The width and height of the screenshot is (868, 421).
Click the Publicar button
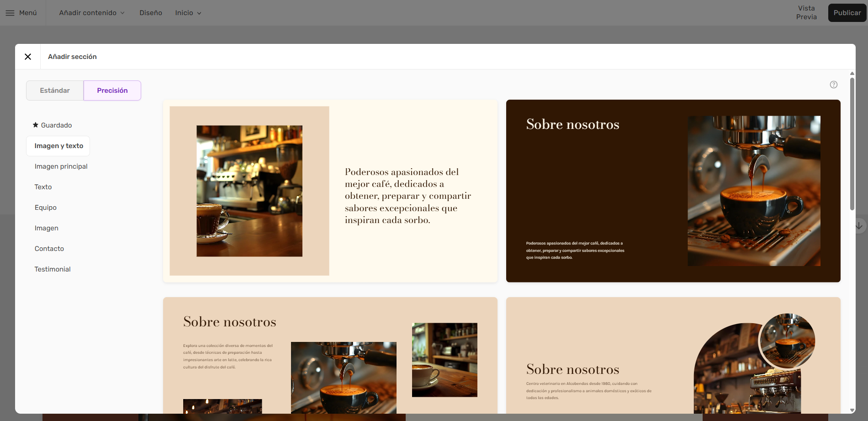[x=847, y=13]
